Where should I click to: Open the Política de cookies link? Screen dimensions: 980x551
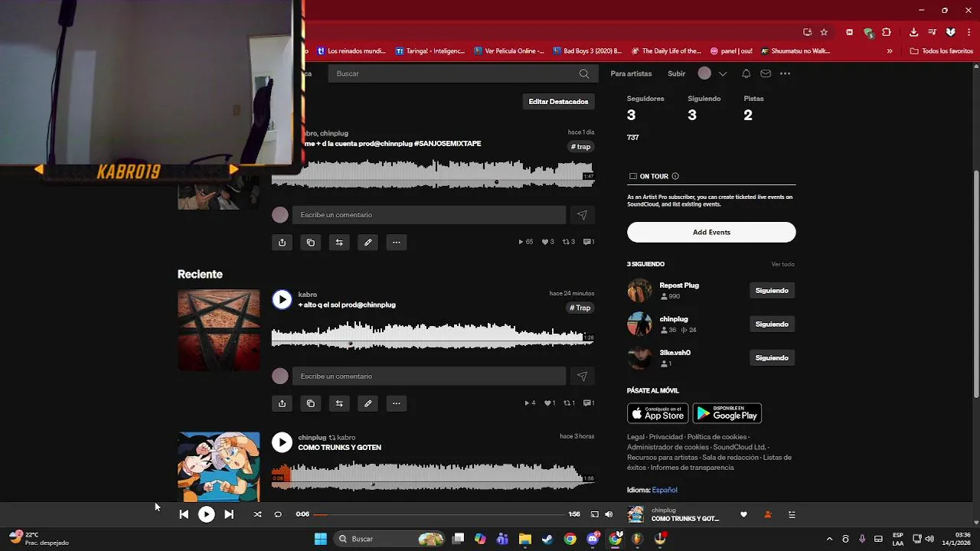point(717,437)
